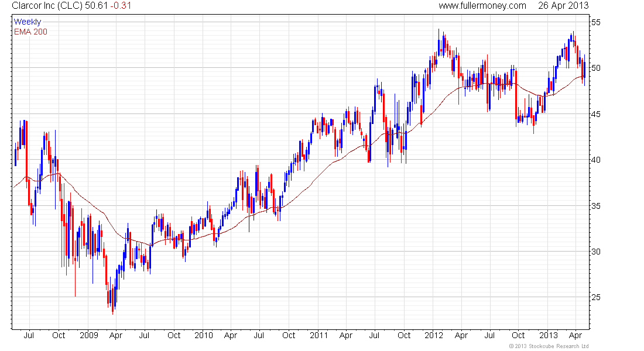The height and width of the screenshot is (351, 644).
Task: Click the date '26 Apr 2013'
Action: 563,6
